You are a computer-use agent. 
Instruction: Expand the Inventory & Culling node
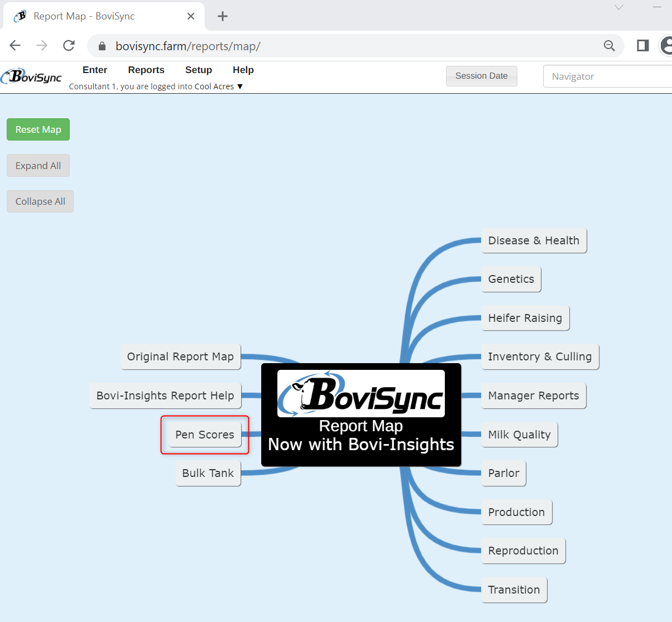point(540,356)
